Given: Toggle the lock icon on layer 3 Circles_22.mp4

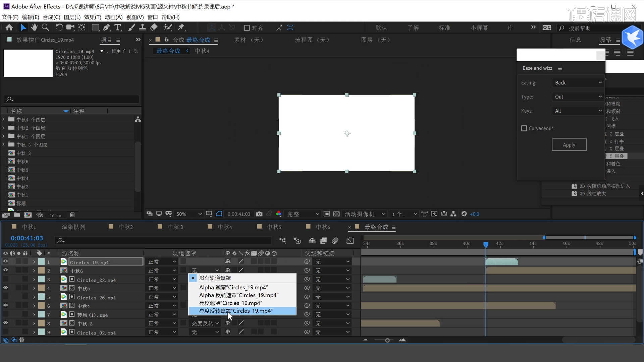Looking at the screenshot, I should [x=25, y=279].
